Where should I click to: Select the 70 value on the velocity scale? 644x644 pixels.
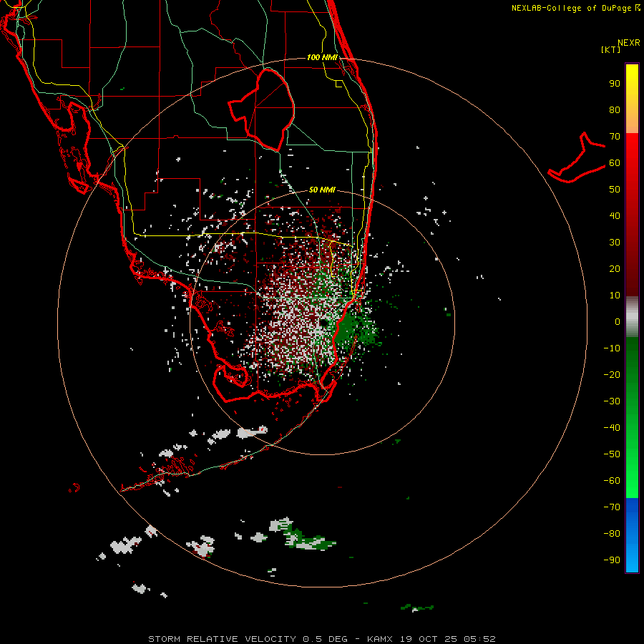point(615,137)
